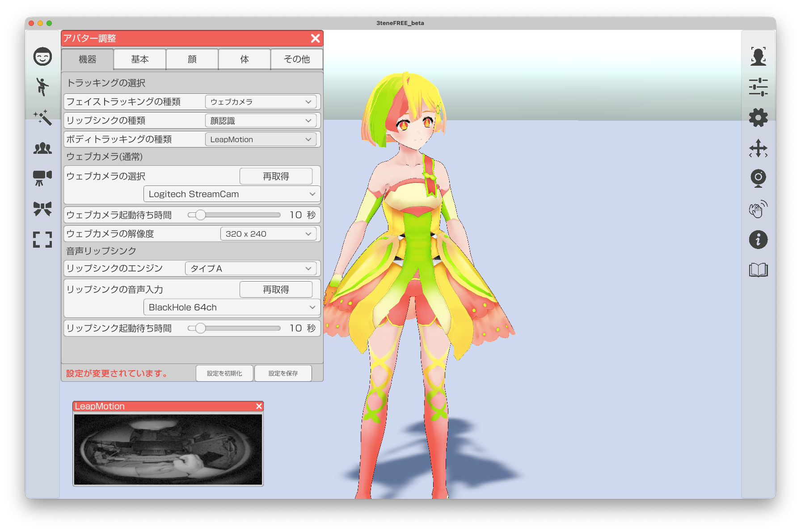Switch to the その他 tab
Screen dimensions: 801x532
[x=297, y=59]
